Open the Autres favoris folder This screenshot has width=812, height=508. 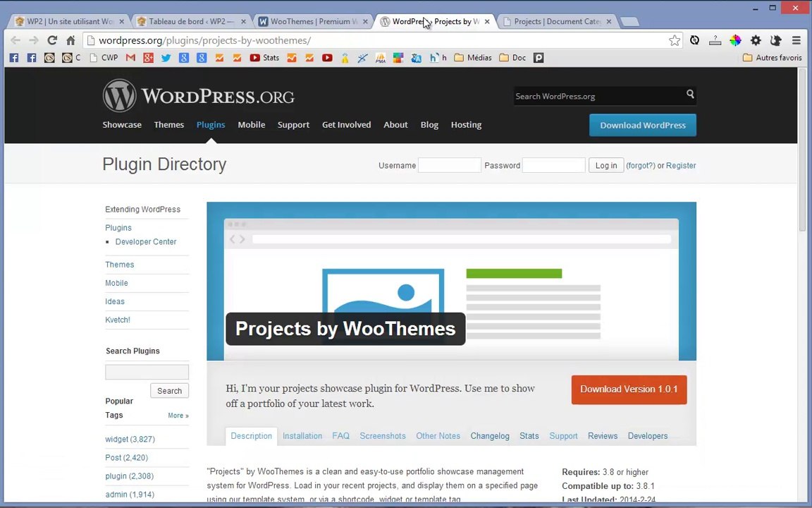(772, 58)
